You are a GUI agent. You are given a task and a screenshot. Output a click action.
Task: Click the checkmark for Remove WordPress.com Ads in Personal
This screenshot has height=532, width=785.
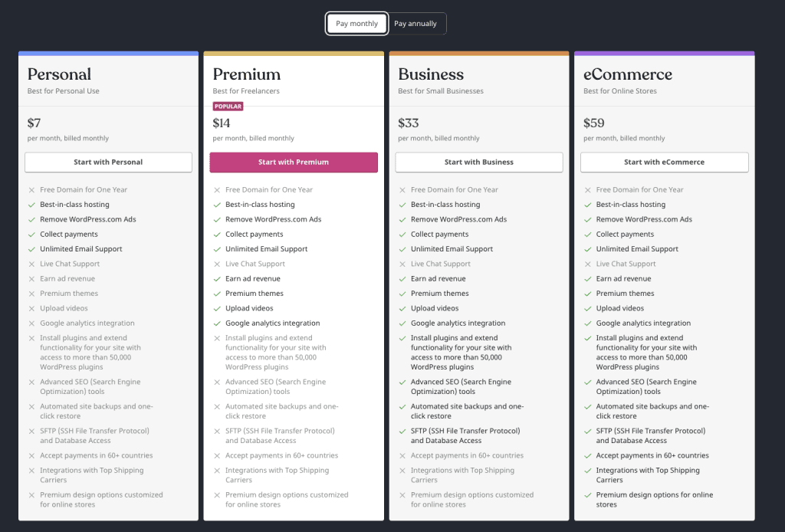click(x=31, y=219)
